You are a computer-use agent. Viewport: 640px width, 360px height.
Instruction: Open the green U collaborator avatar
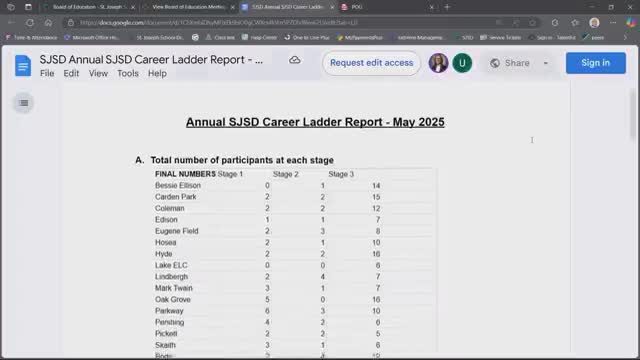click(462, 63)
